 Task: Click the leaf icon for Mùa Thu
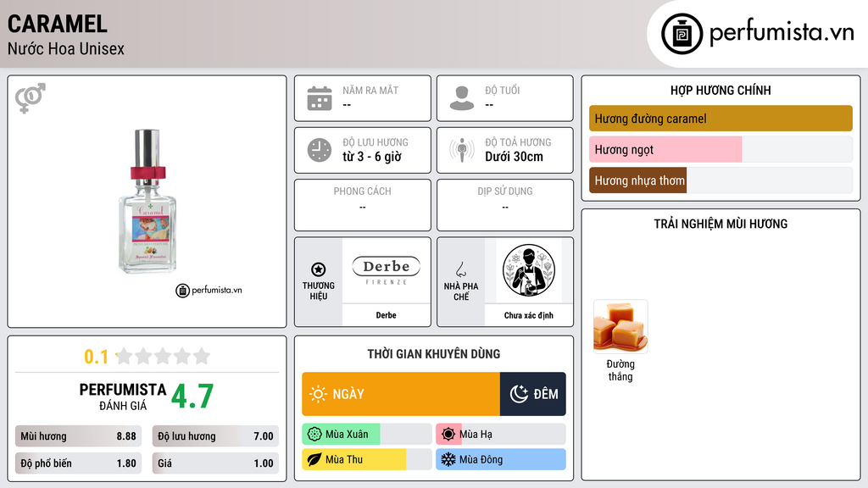click(x=314, y=459)
